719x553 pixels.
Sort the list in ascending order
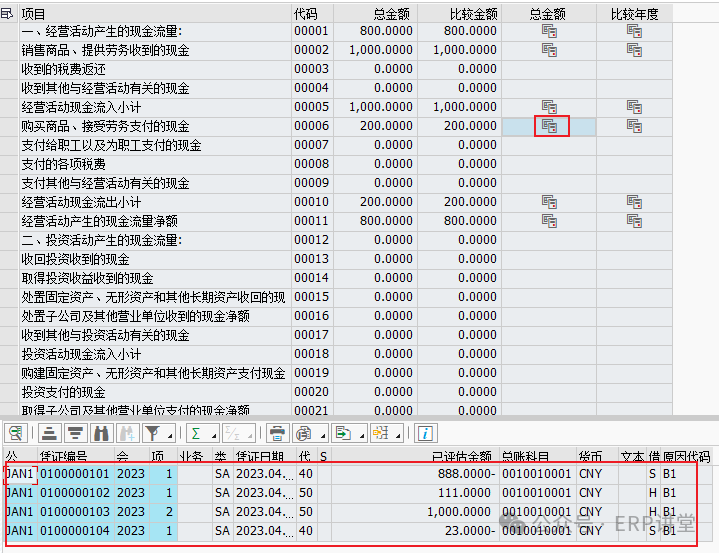pos(48,433)
